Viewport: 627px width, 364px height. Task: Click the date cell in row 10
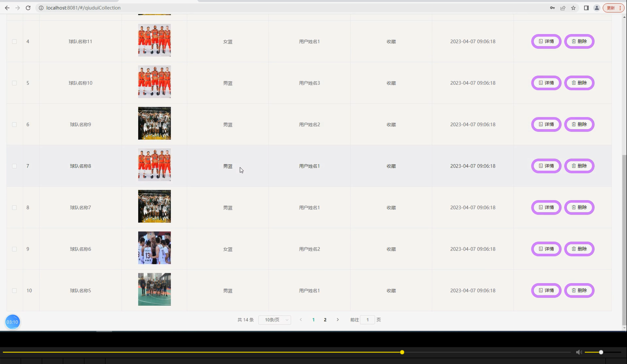point(473,290)
